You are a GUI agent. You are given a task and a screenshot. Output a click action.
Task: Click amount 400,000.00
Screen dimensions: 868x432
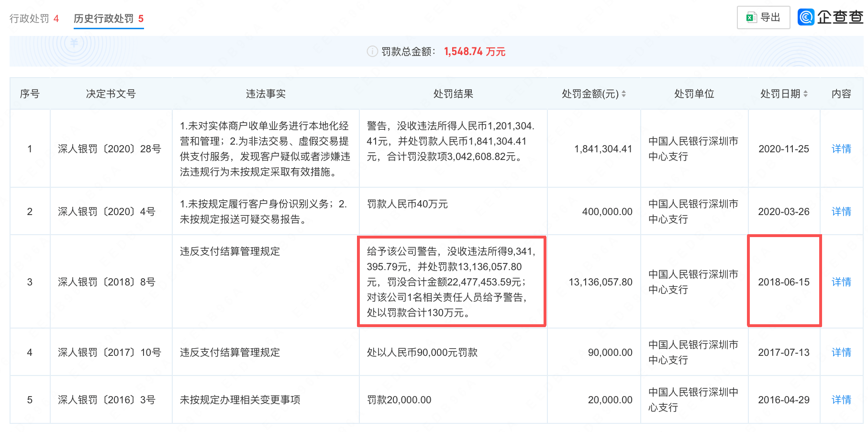pos(607,212)
